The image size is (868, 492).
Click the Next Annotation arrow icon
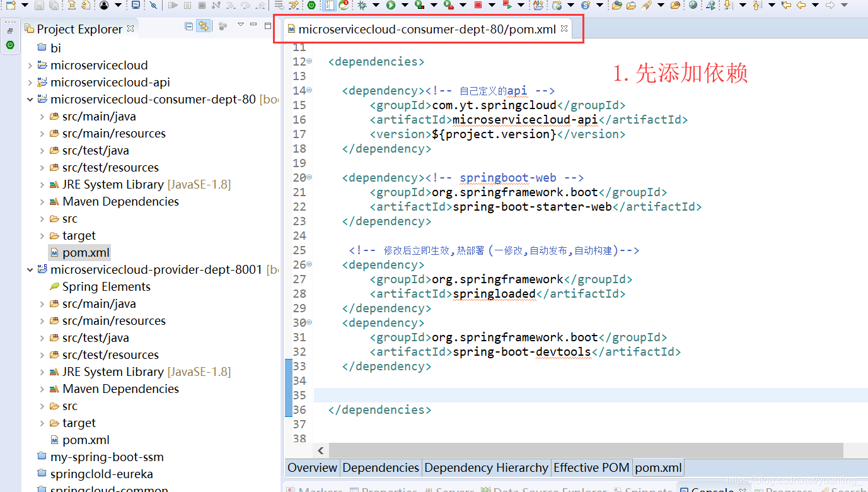pyautogui.click(x=729, y=5)
